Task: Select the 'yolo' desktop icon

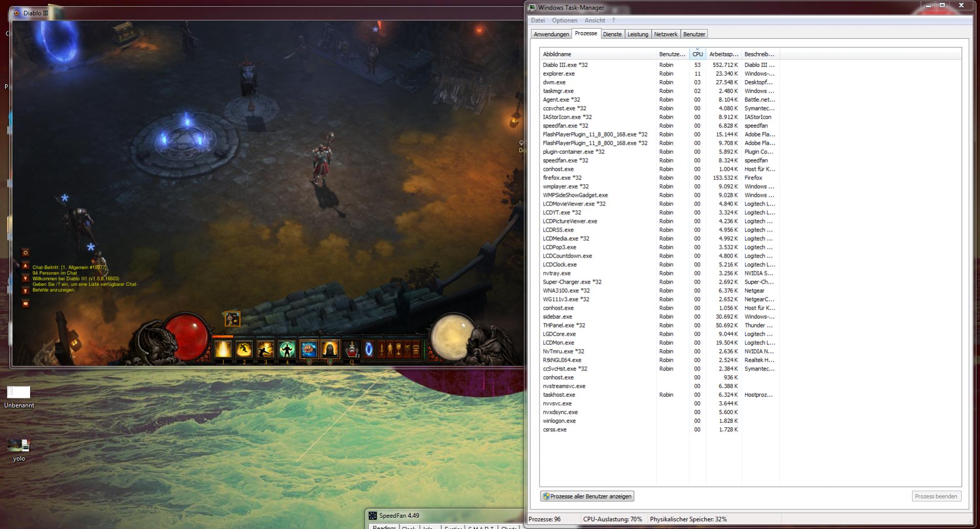Action: [x=19, y=450]
